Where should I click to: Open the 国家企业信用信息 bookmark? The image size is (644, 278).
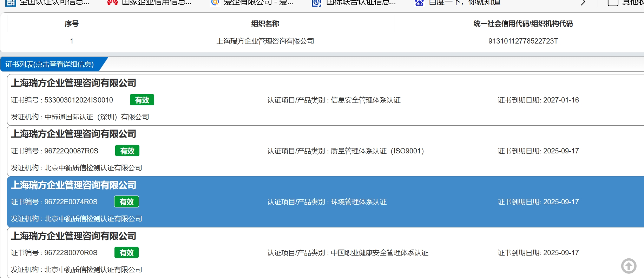(149, 3)
